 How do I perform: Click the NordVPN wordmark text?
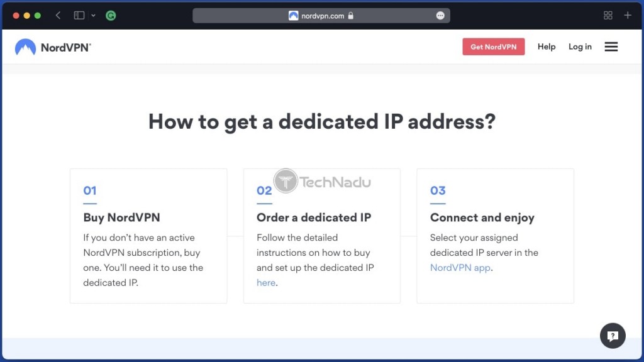click(65, 48)
